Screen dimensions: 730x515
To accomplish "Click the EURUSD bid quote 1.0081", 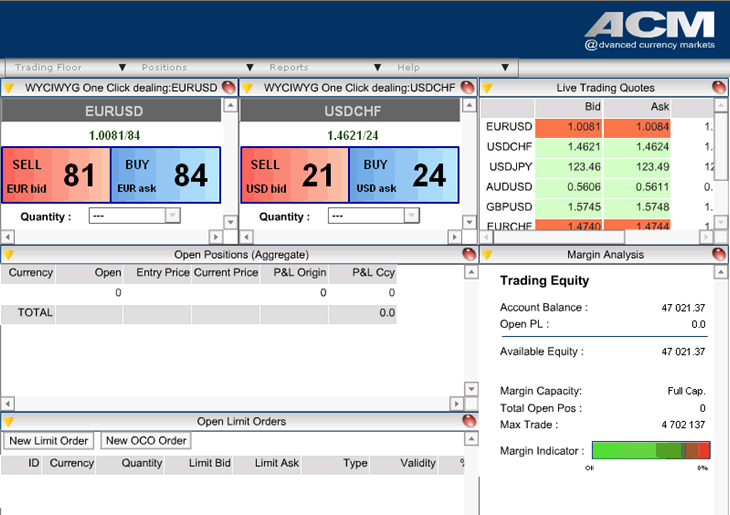I will pyautogui.click(x=568, y=127).
